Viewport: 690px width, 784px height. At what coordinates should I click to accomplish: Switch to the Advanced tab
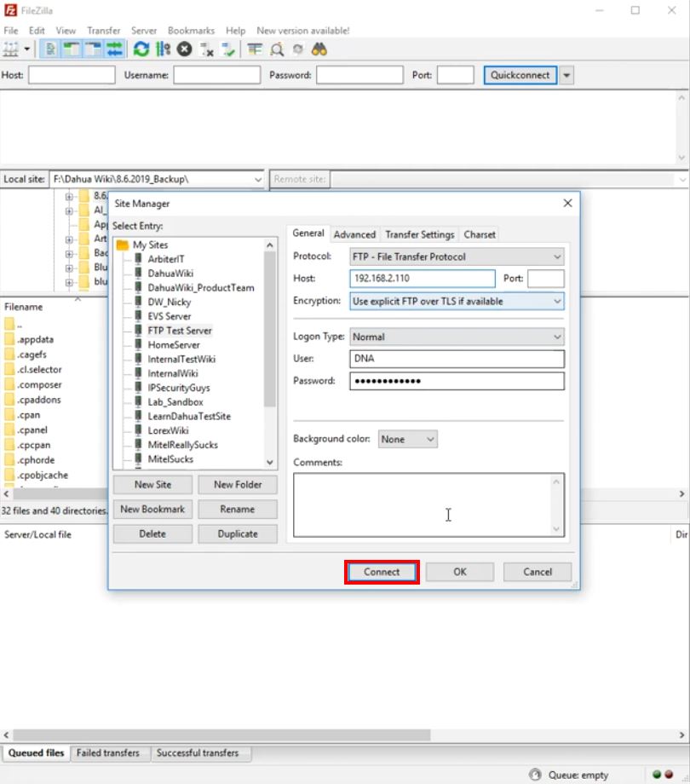pos(354,234)
